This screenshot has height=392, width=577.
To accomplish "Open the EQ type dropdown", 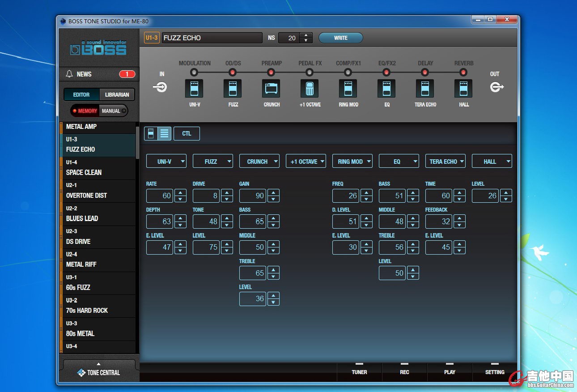I will coord(399,162).
